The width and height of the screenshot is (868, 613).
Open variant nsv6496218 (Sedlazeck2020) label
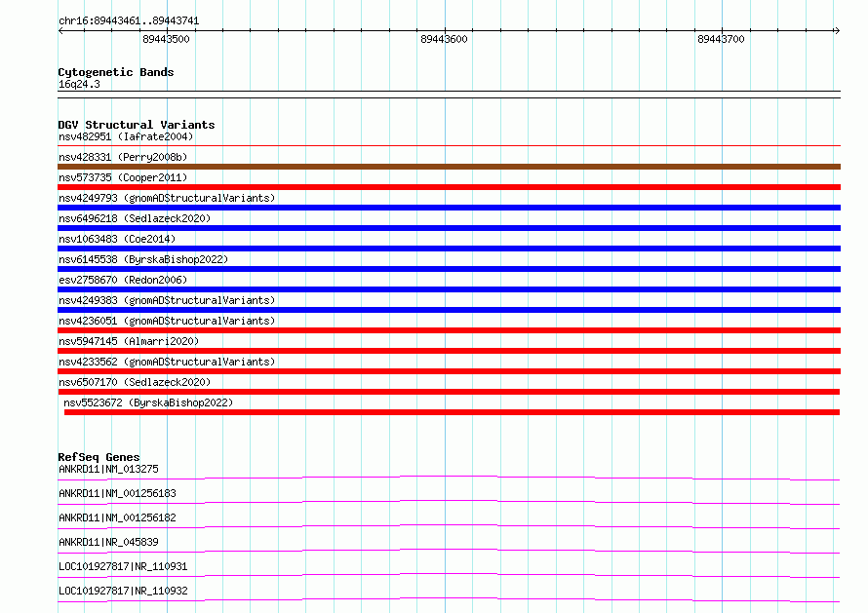[x=135, y=218]
